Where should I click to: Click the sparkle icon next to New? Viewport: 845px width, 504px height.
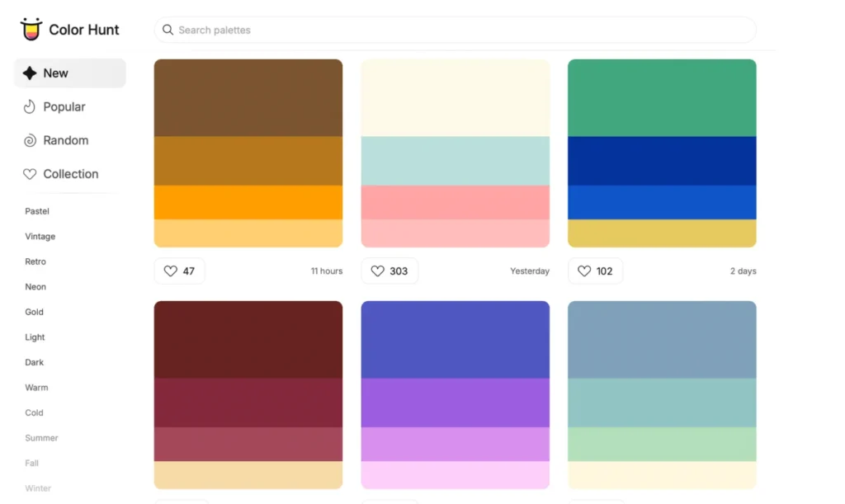[x=30, y=73]
